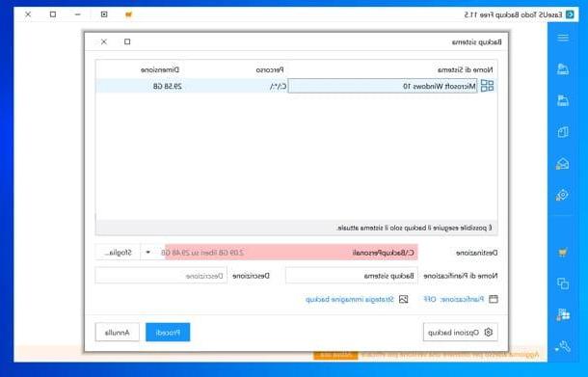The image size is (588, 377).
Task: Click the shopping cart icon in sidebar
Action: pos(563,253)
